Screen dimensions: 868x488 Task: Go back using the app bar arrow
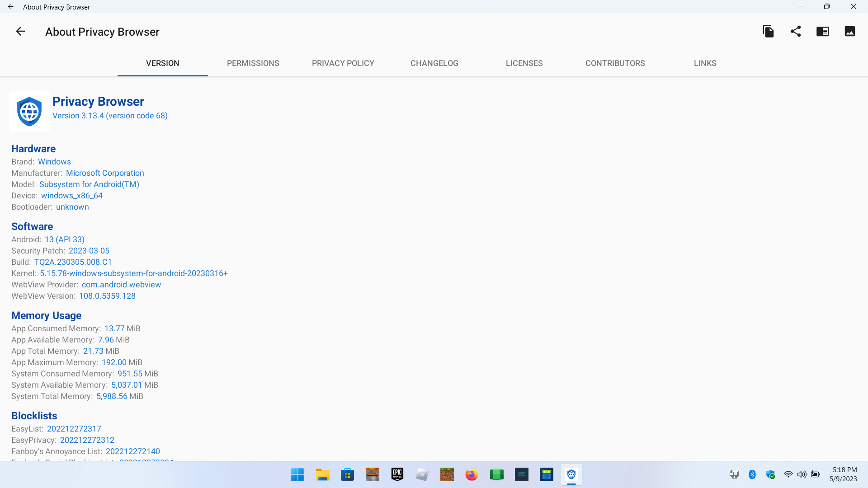pos(20,31)
